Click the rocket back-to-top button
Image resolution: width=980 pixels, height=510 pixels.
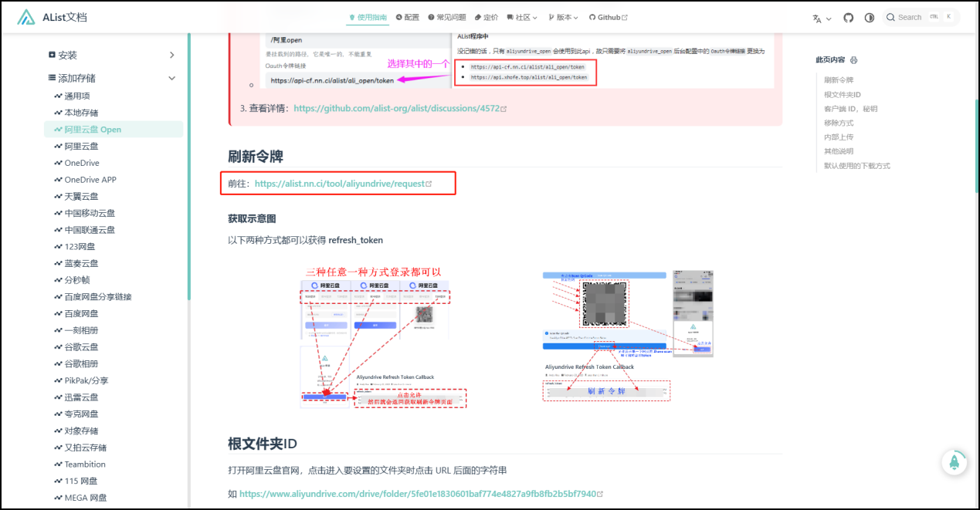954,461
